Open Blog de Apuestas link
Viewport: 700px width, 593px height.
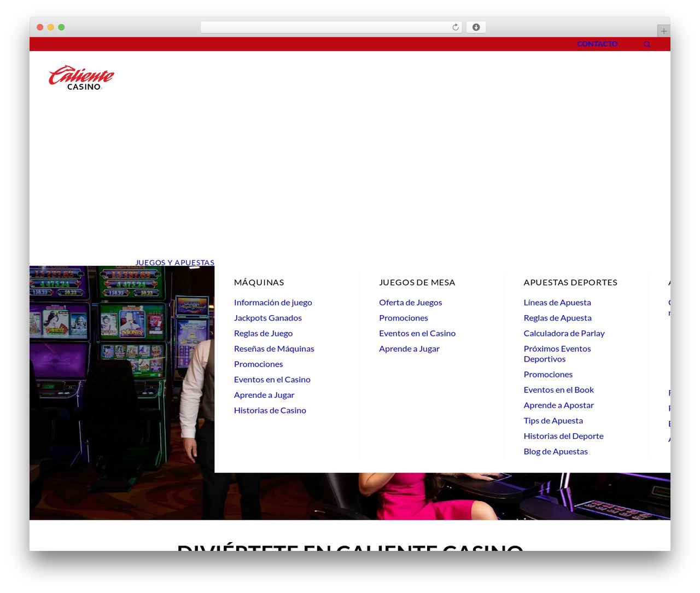(x=556, y=451)
